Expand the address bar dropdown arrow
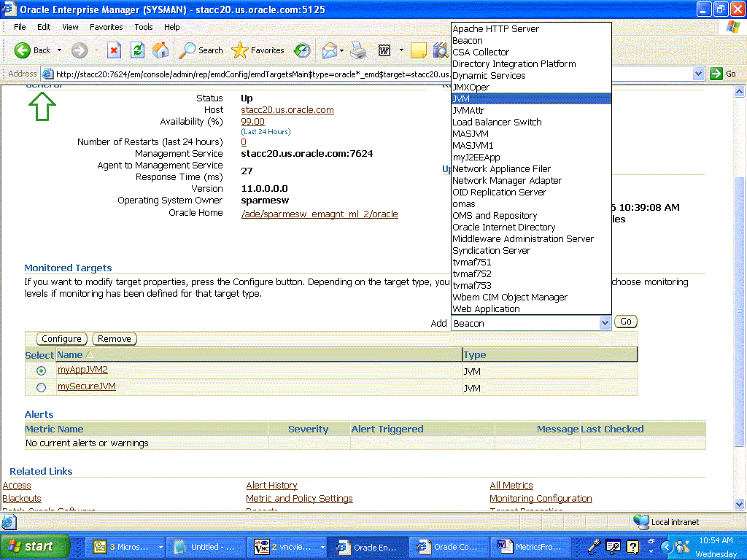Viewport: 747px width, 560px height. tap(698, 74)
